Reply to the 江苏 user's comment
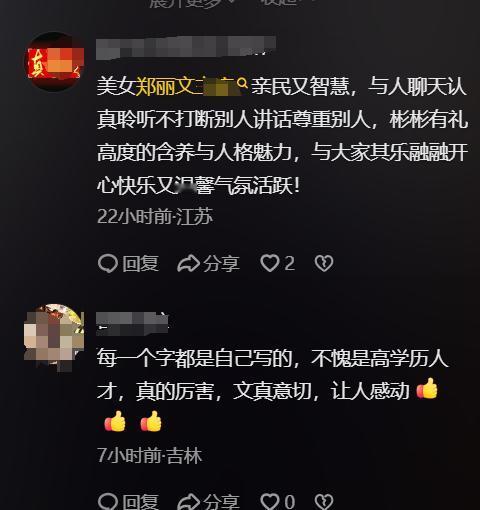Image resolution: width=480 pixels, height=510 pixels. 128,263
